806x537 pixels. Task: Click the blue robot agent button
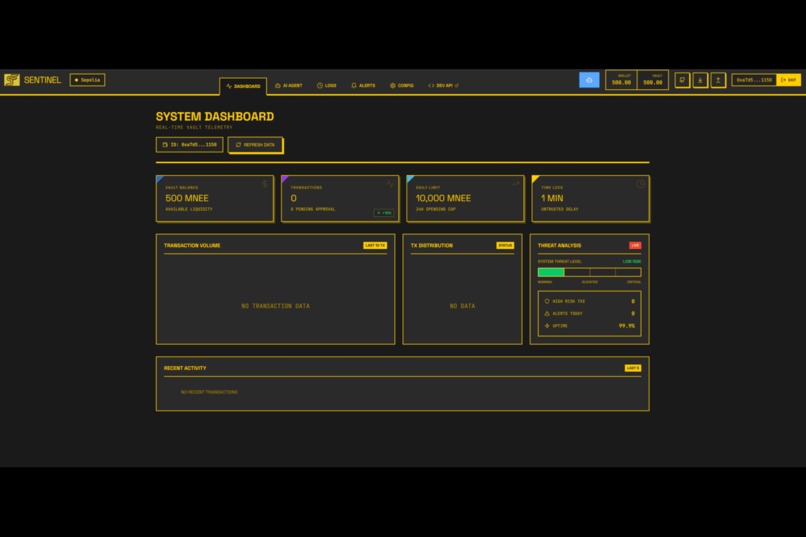pyautogui.click(x=589, y=80)
